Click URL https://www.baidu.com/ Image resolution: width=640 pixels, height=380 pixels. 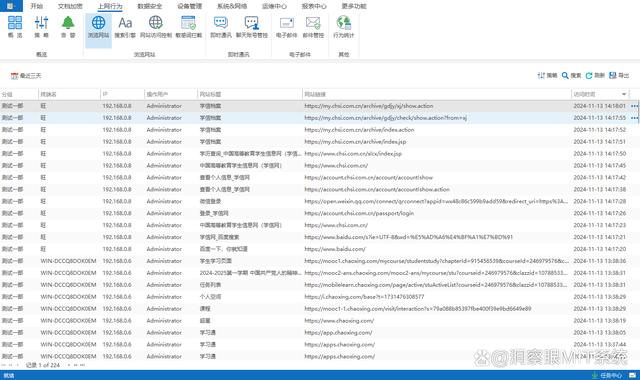[335, 249]
